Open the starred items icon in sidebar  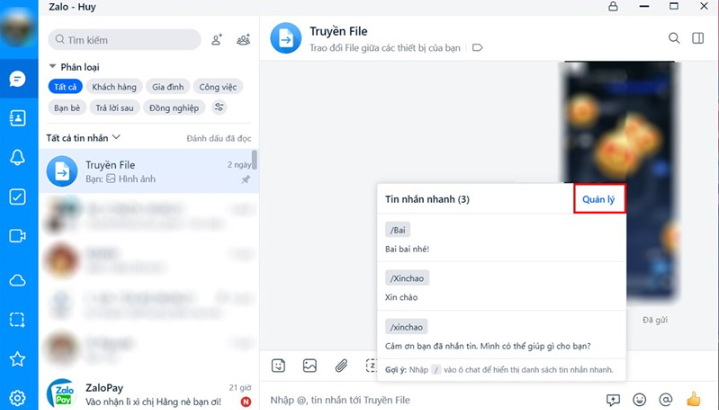click(17, 359)
